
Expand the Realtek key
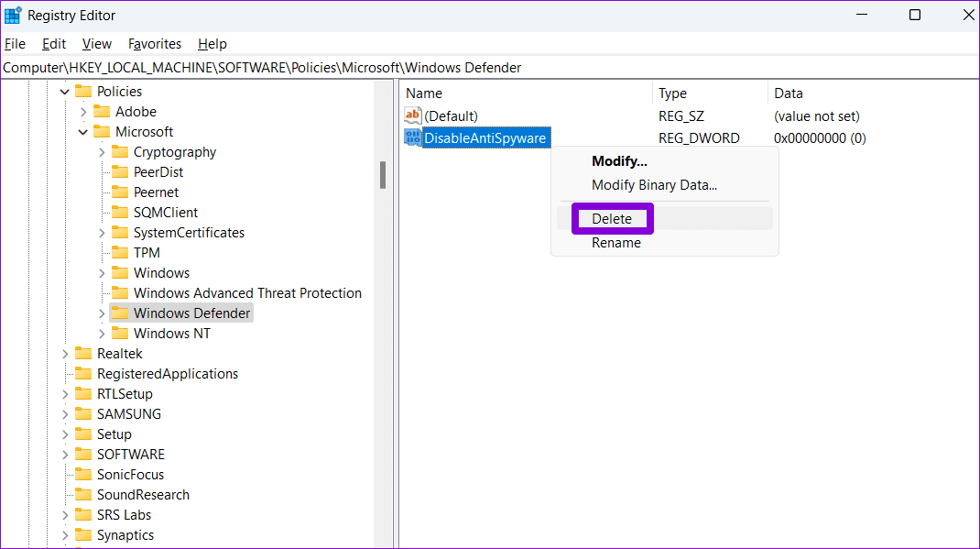pyautogui.click(x=64, y=353)
